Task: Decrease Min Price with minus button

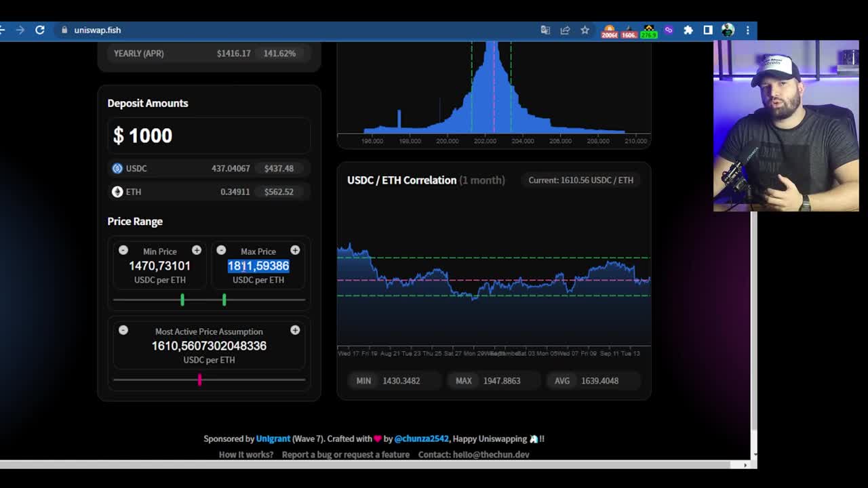Action: click(123, 250)
